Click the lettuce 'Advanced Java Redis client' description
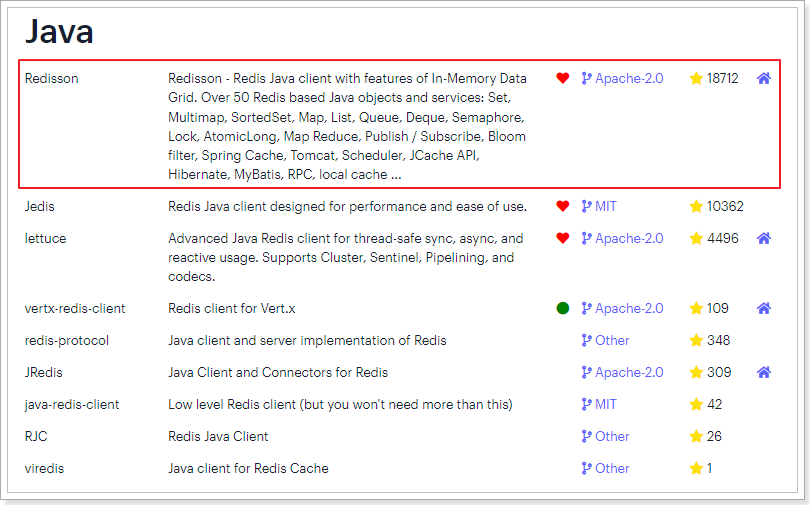 click(x=346, y=257)
